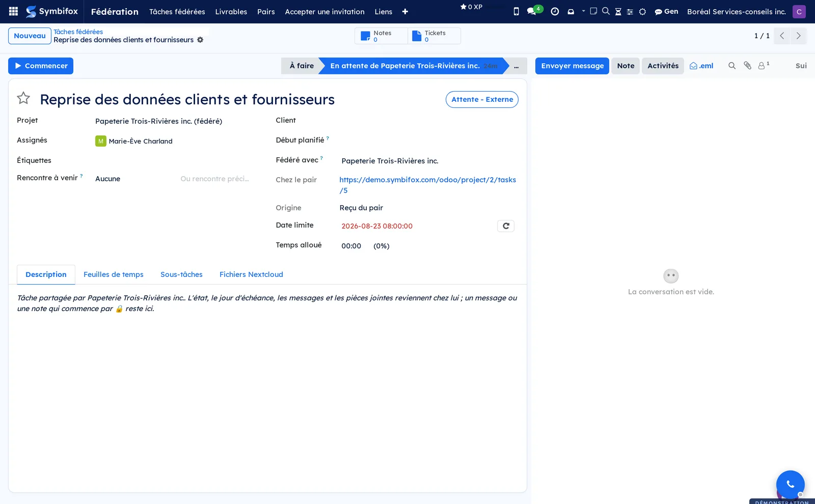This screenshot has width=815, height=504.
Task: Switch company Boréal Services-conseils inc.
Action: [736, 12]
